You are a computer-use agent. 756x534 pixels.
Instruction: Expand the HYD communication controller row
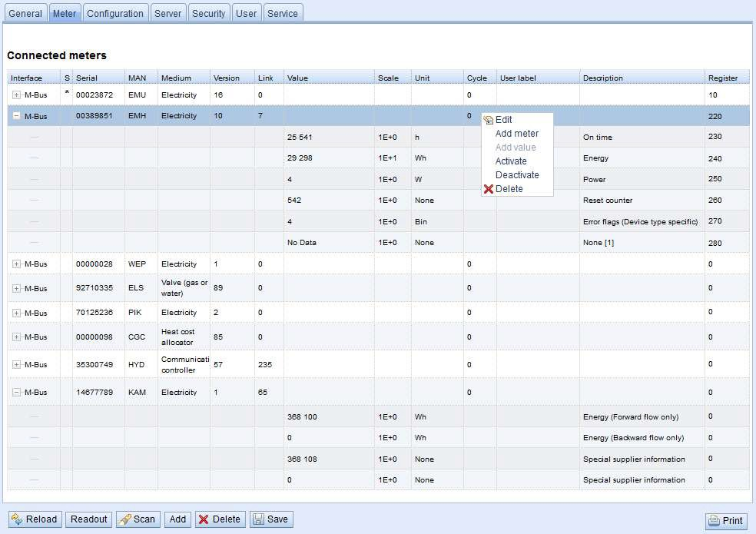pos(16,364)
